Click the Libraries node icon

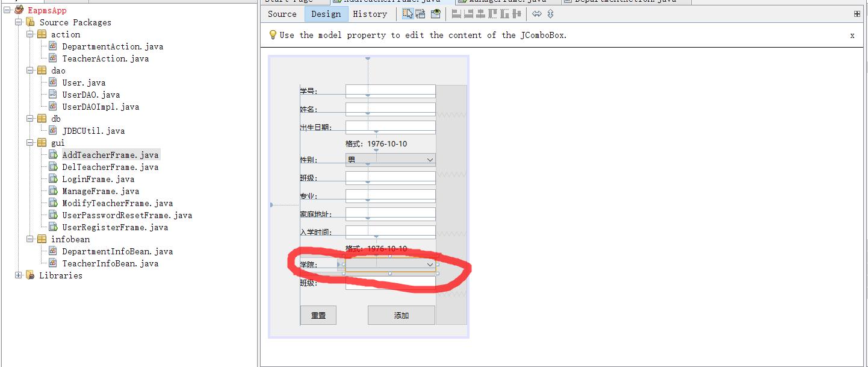click(x=30, y=275)
